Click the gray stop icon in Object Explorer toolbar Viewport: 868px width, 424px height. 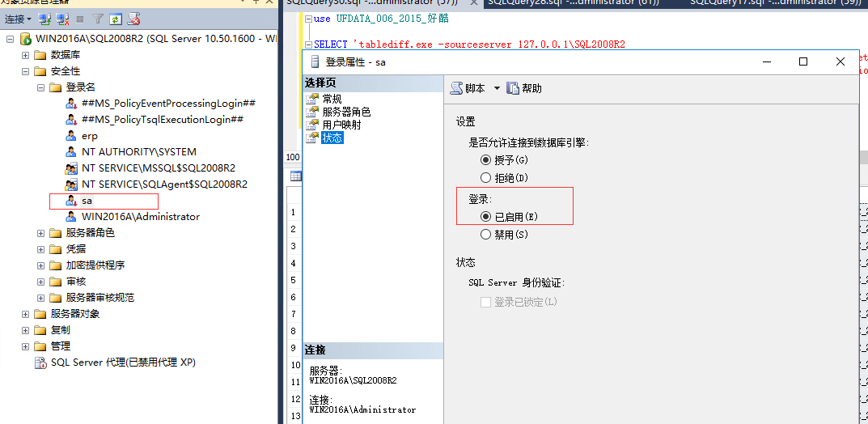tap(80, 19)
